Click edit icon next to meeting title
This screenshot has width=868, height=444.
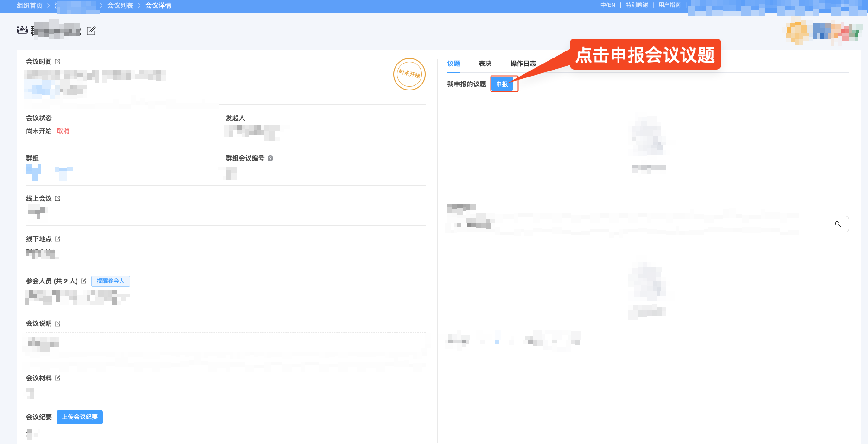(91, 31)
